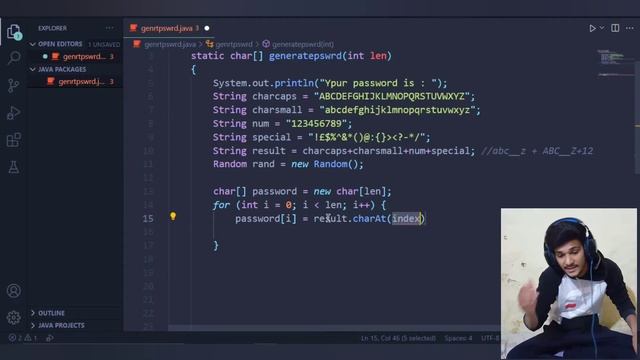Click the 'generatepswrd' method name in code
Viewport: 640px width, 360px height.
[x=305, y=56]
